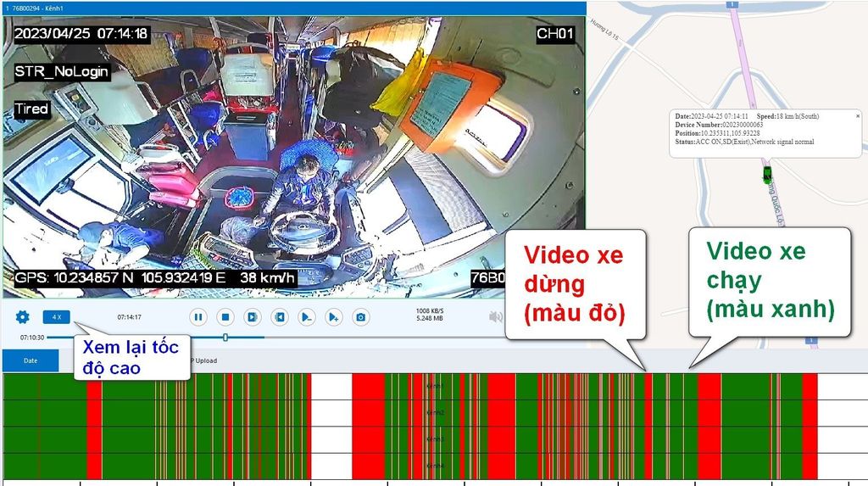Increase playback speed with play-plus icon
This screenshot has height=486, width=868.
coord(333,317)
